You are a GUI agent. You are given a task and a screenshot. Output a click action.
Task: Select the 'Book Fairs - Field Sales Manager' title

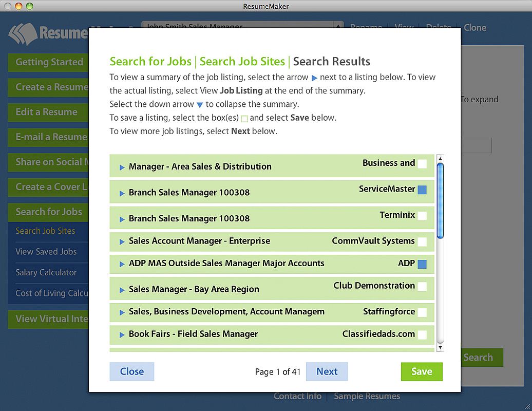(x=194, y=334)
